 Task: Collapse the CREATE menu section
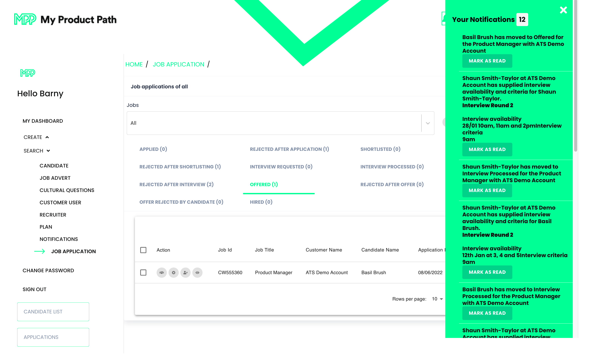[36, 137]
